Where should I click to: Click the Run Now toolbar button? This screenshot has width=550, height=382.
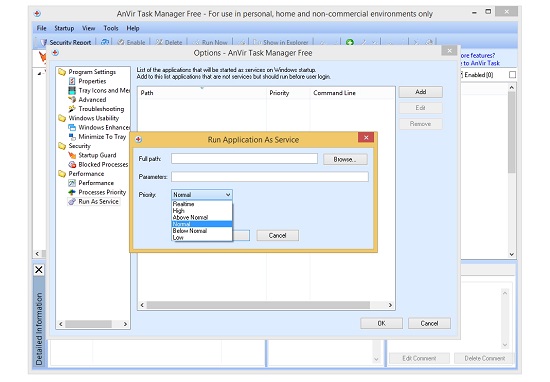[211, 42]
